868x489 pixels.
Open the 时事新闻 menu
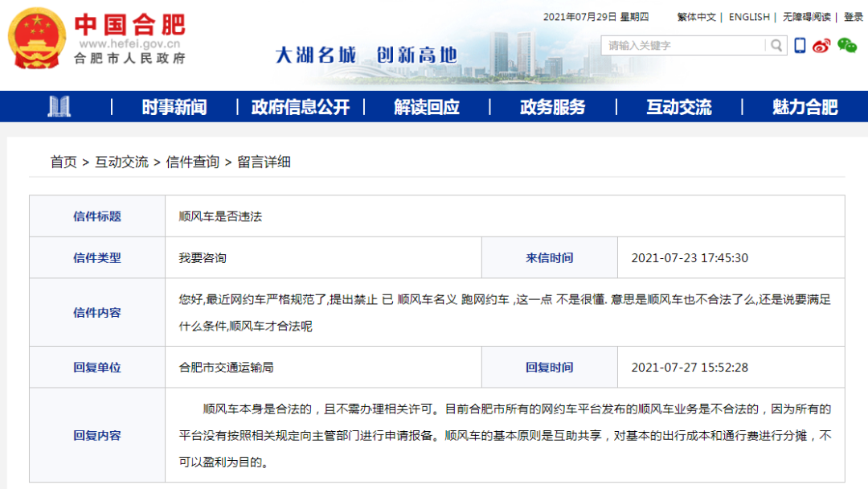pos(174,107)
